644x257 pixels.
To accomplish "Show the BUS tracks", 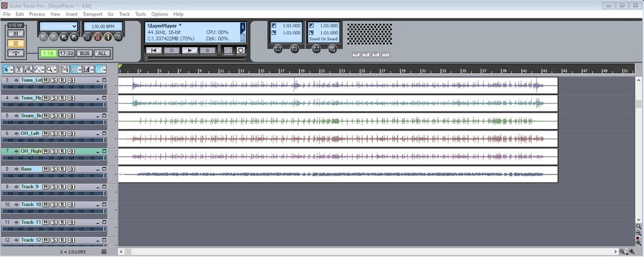I will (85, 53).
